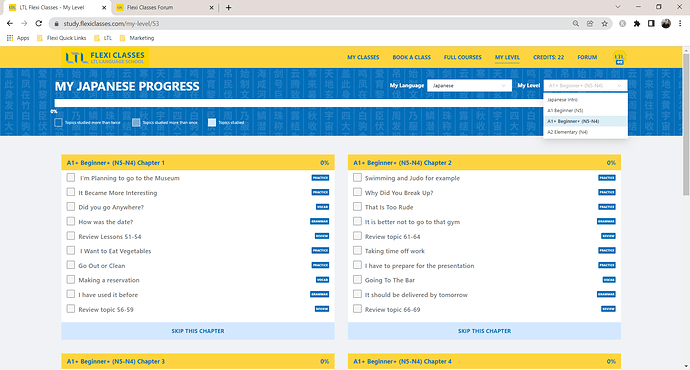The height and width of the screenshot is (370, 690).
Task: Open Forum menu item
Action: 587,57
